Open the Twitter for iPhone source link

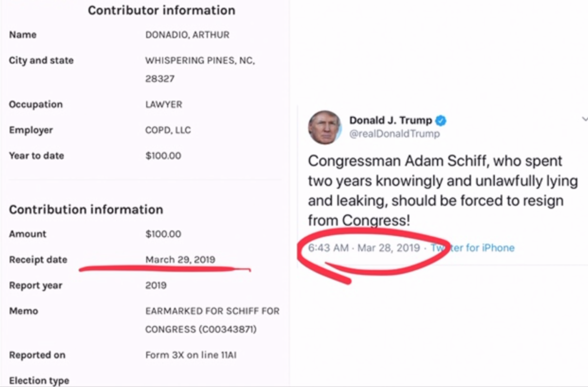tap(473, 248)
